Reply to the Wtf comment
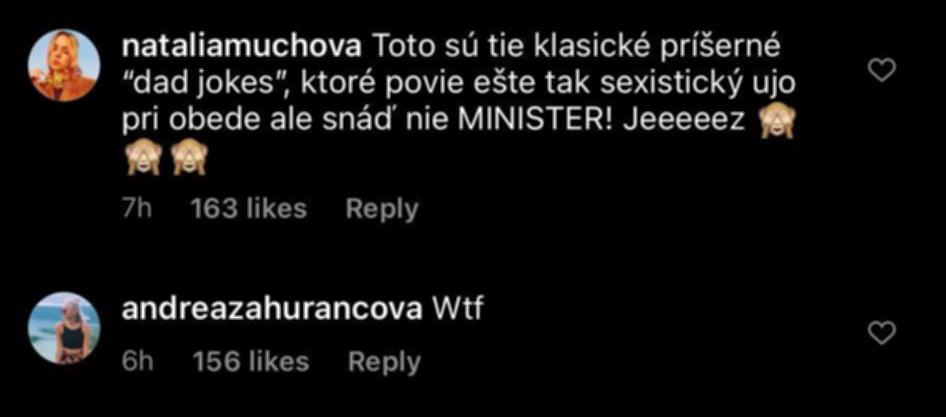Screen dimensions: 946x417 pos(384,362)
